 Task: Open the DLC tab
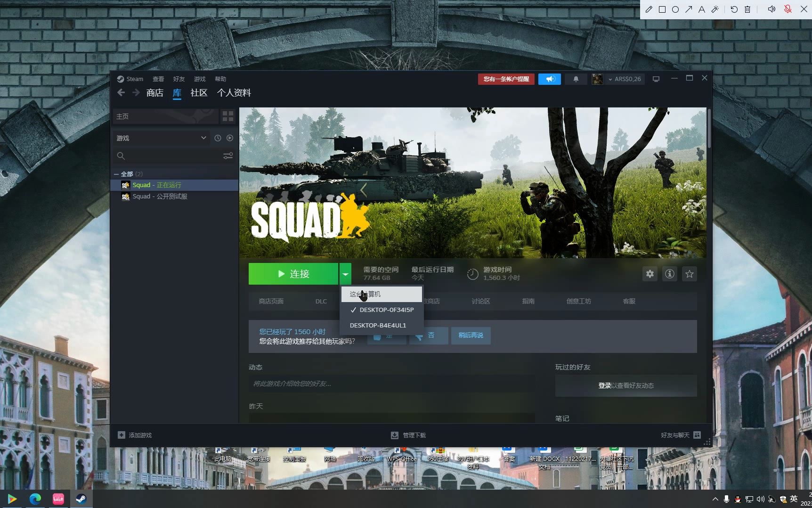(x=321, y=301)
